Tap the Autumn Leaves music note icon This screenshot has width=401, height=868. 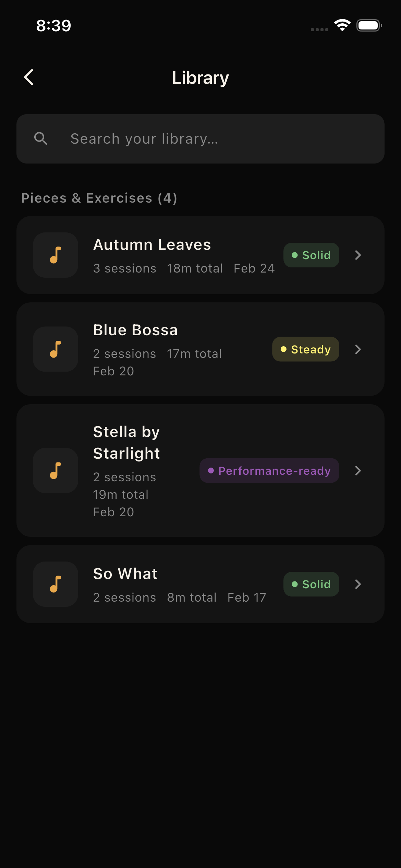click(56, 255)
